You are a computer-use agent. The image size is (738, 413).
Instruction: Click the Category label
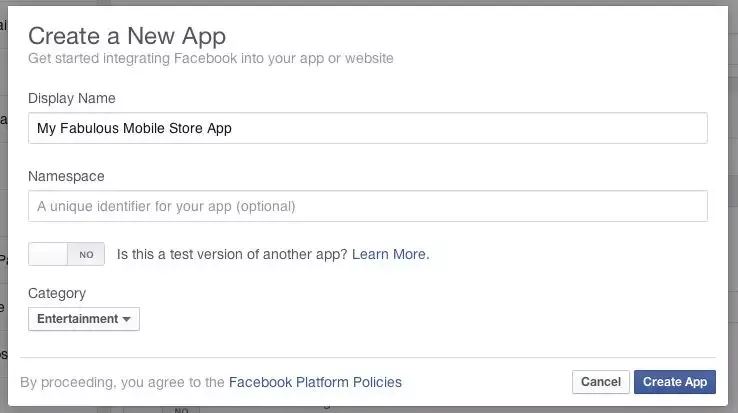57,293
